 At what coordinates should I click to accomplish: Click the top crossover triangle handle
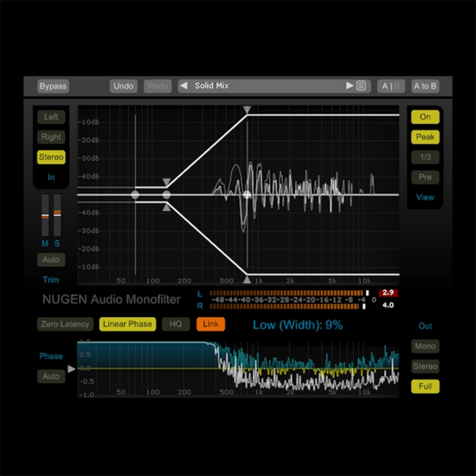point(247,110)
